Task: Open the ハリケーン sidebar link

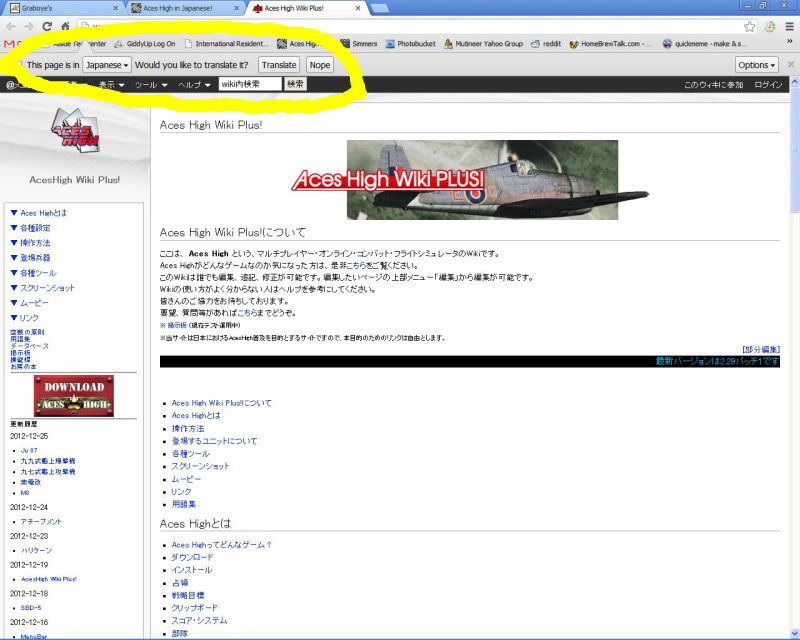Action: coord(36,551)
